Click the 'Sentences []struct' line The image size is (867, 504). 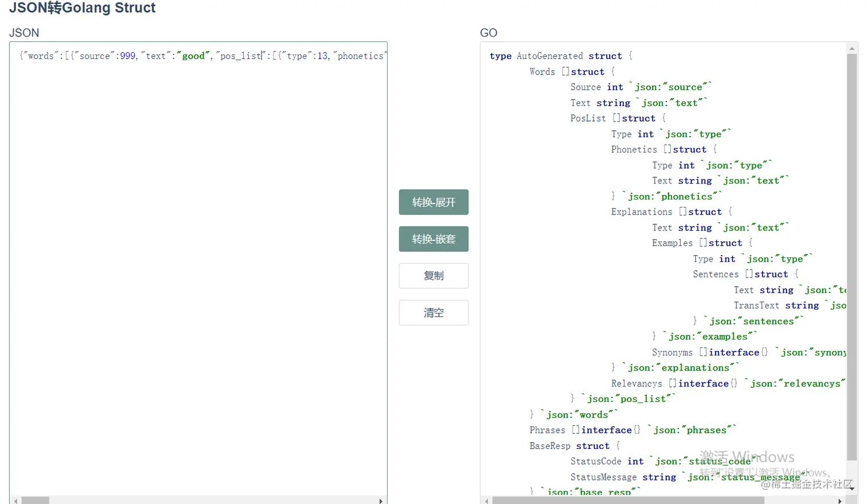(x=745, y=274)
